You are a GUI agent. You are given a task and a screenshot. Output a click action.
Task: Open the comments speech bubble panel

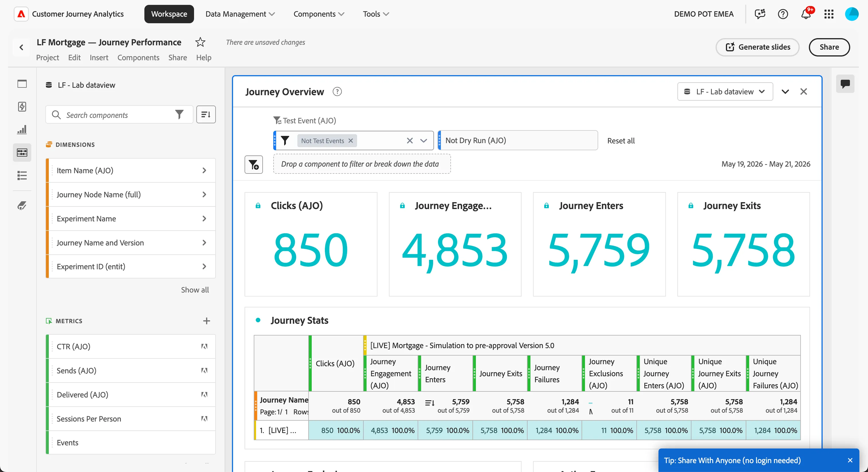[x=845, y=83]
